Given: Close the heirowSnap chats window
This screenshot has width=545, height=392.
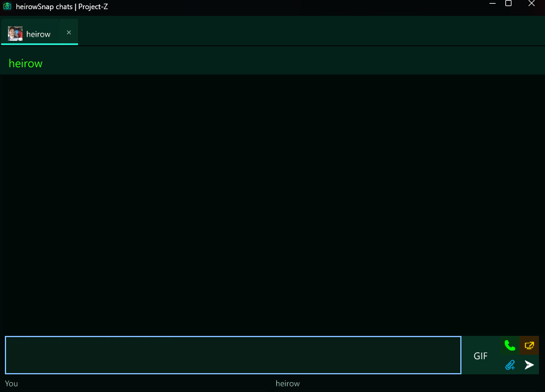Looking at the screenshot, I should (x=532, y=4).
